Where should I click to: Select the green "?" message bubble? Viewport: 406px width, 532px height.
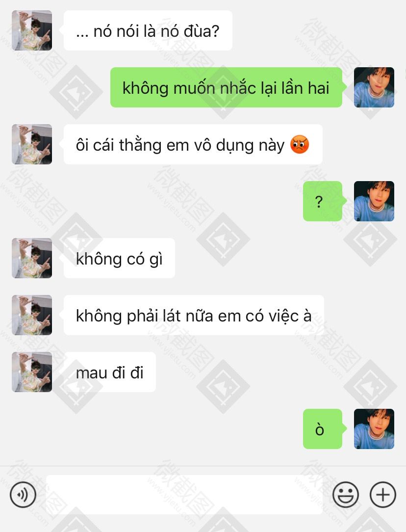tap(323, 201)
